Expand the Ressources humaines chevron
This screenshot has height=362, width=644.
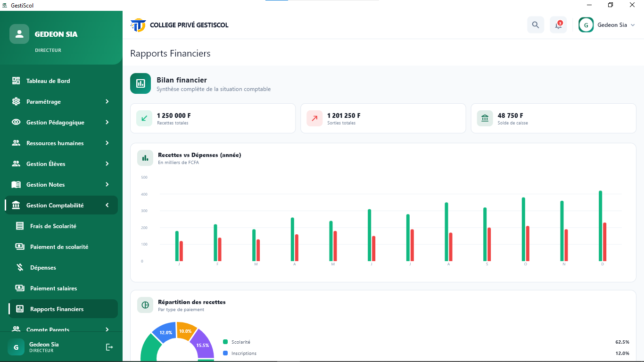coord(107,143)
